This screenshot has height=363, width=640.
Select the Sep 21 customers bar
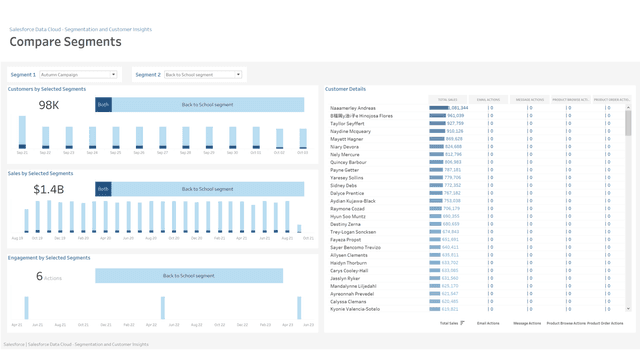tap(22, 132)
